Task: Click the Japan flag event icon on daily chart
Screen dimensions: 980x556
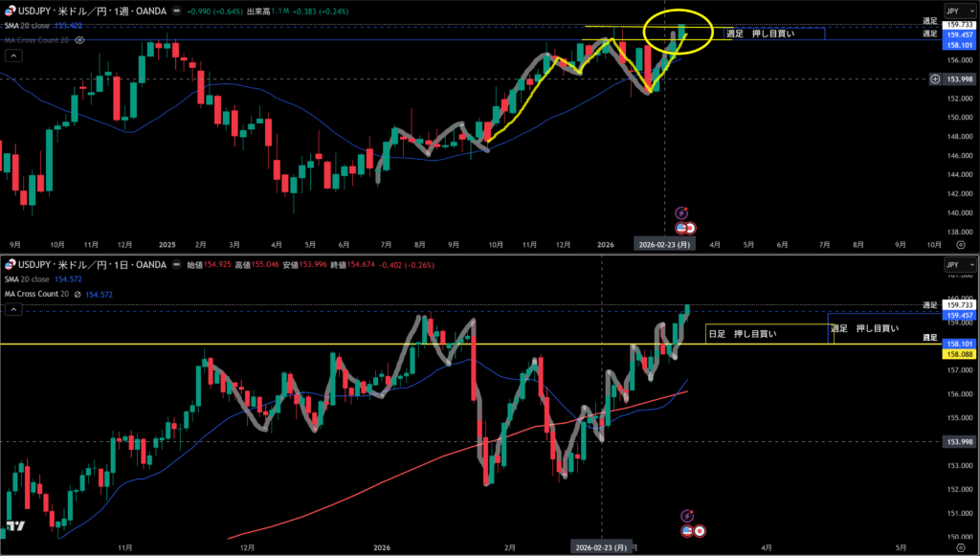Action: coord(700,530)
